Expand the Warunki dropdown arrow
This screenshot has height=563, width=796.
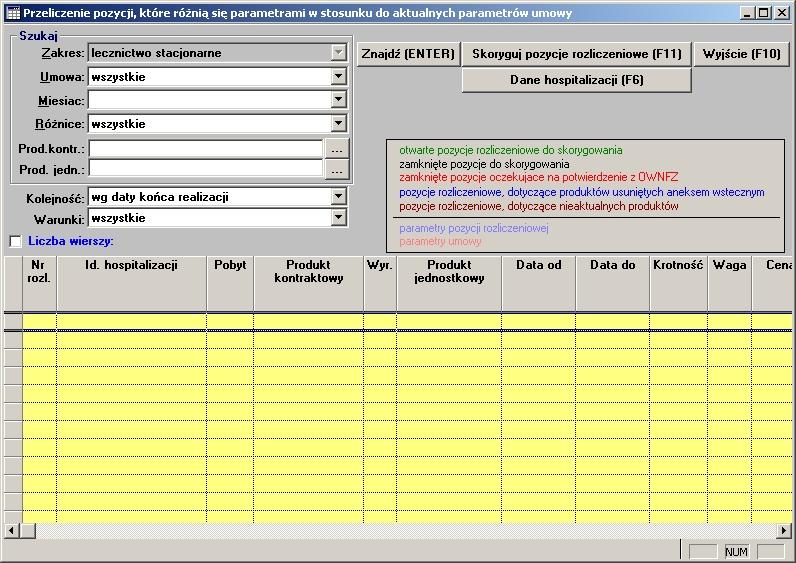click(x=339, y=218)
